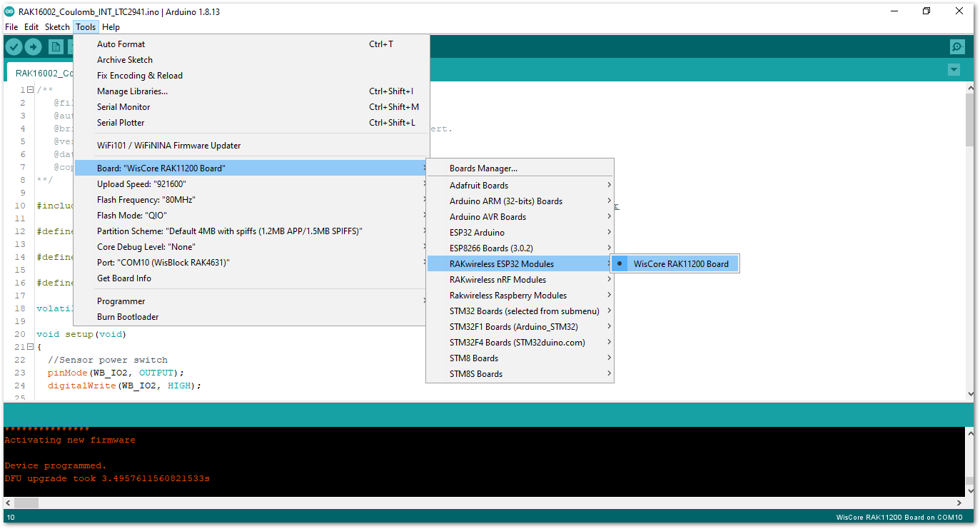Click 'pinMode(WB_IO2, OUTPUT);' code line
The image size is (980, 529).
pos(116,373)
